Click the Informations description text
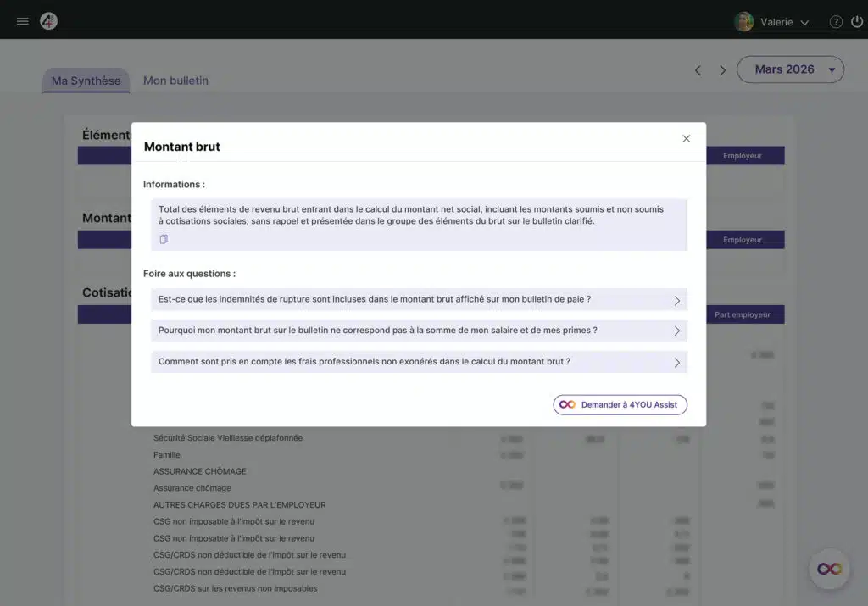The width and height of the screenshot is (868, 606). [x=411, y=215]
